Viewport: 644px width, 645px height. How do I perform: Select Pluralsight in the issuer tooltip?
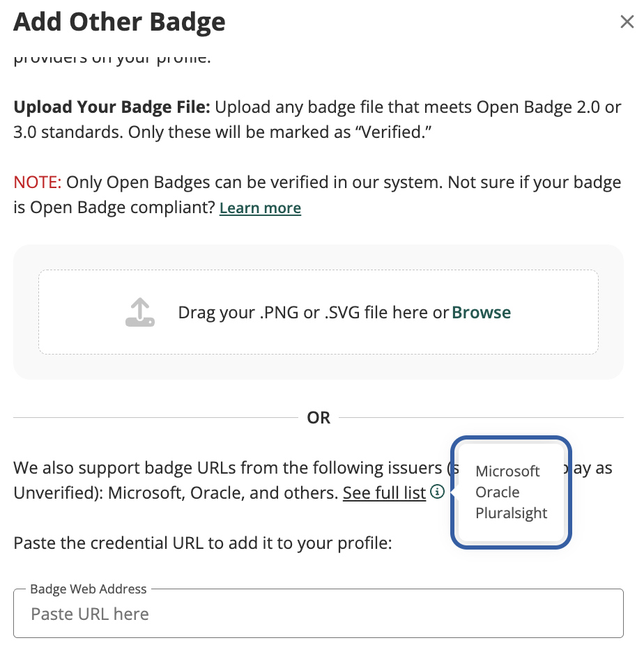[512, 513]
